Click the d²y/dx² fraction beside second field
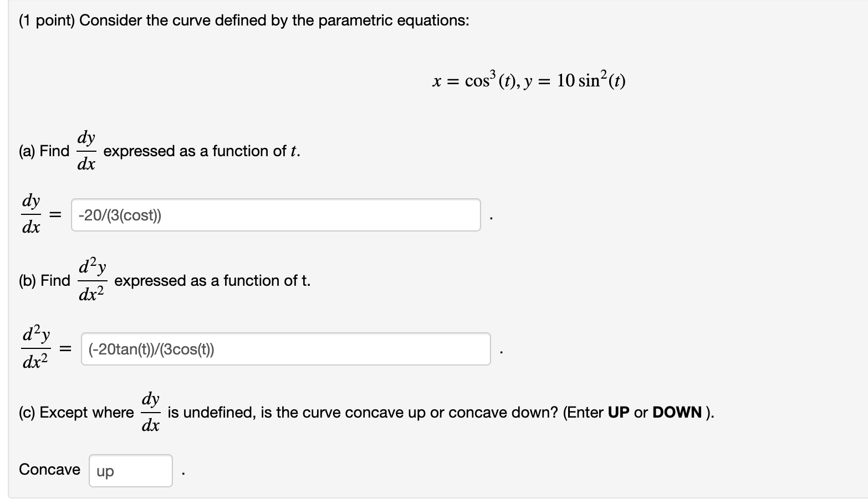This screenshot has height=504, width=868. 35,348
